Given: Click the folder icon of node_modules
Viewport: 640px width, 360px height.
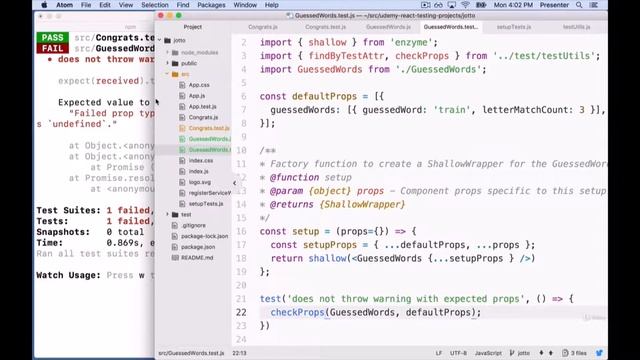Looking at the screenshot, I should (175, 53).
